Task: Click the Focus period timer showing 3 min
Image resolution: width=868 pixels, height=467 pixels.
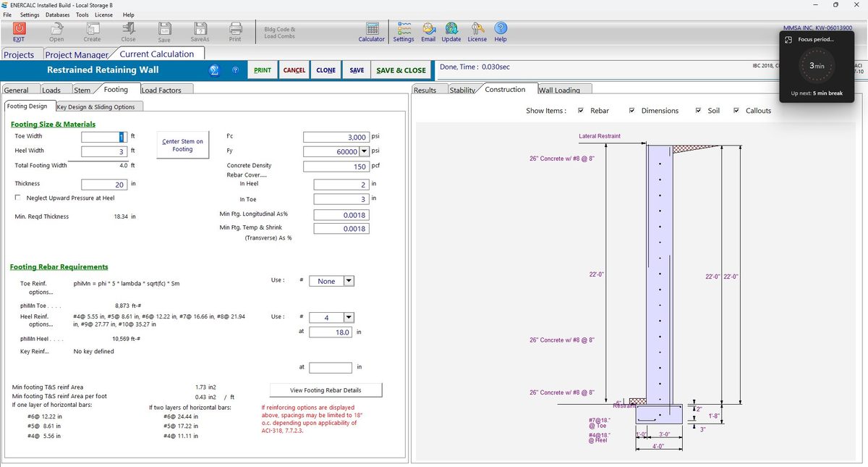Action: click(x=817, y=65)
